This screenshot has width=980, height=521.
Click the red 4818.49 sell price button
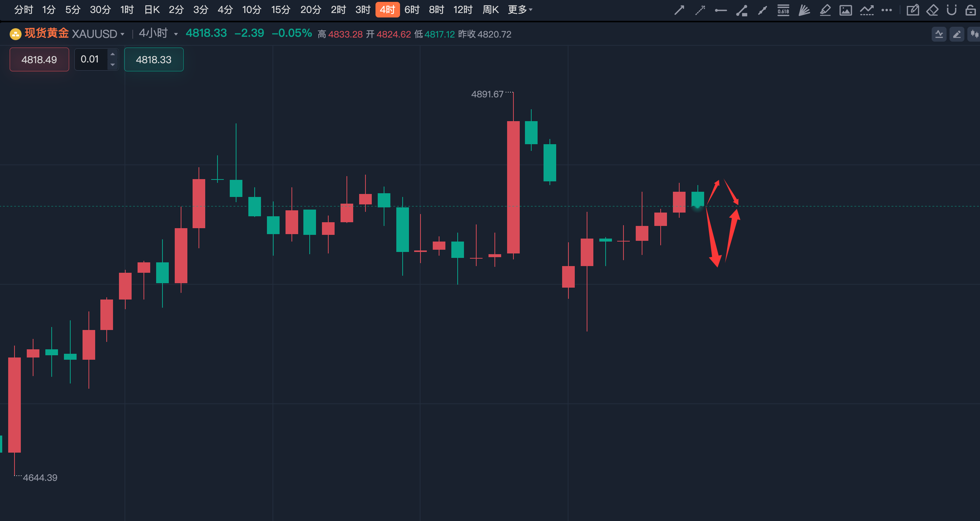pyautogui.click(x=39, y=59)
